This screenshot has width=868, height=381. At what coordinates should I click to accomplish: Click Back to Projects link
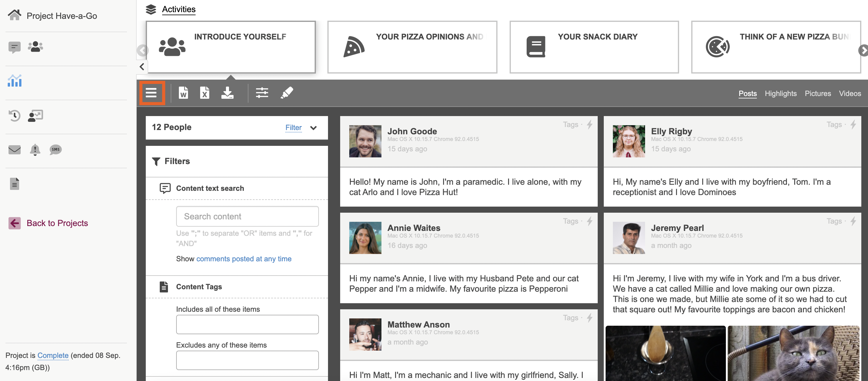coord(57,223)
